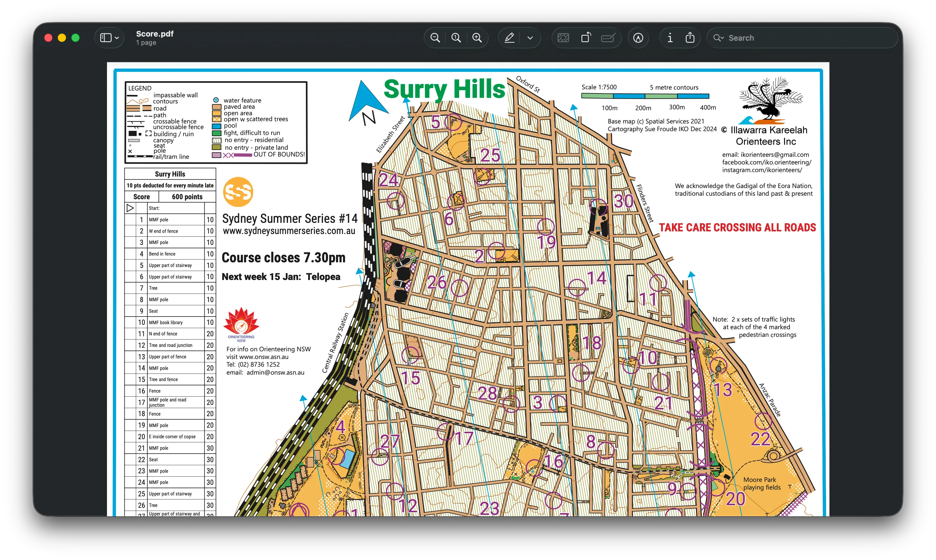Viewport: 936px width, 560px height.
Task: Click 'E inside corner of copse' row
Action: tap(170, 437)
